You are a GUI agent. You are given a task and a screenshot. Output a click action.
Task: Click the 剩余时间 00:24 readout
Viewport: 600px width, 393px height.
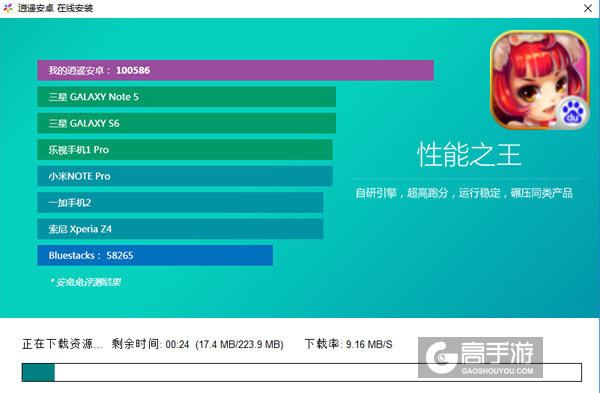click(150, 344)
